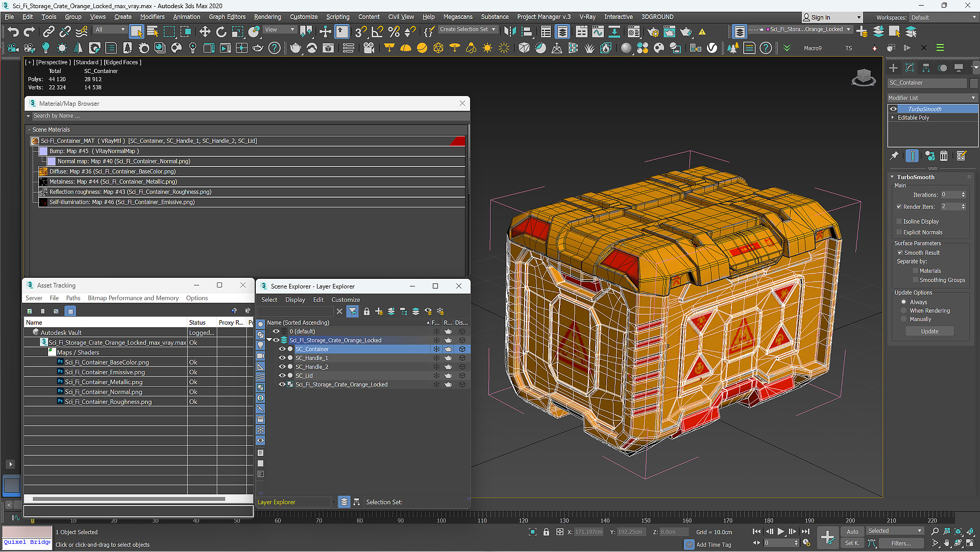The width and height of the screenshot is (980, 552).
Task: Remove modifier from stack trash icon
Action: tap(944, 156)
